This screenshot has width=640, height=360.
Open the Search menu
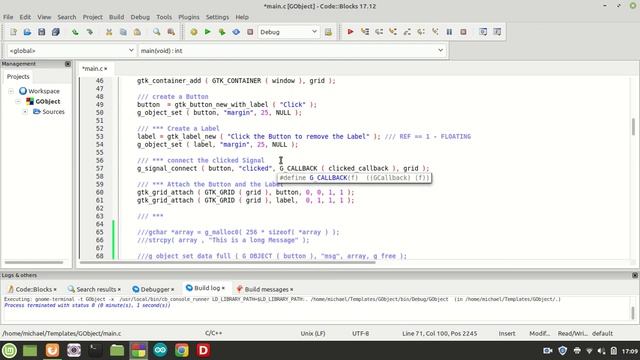(67, 17)
